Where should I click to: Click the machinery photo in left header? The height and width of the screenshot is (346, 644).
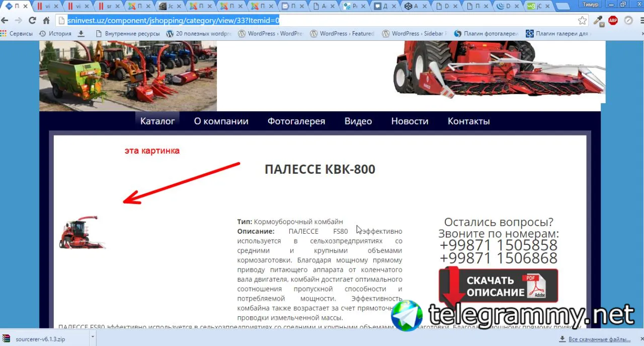point(128,76)
